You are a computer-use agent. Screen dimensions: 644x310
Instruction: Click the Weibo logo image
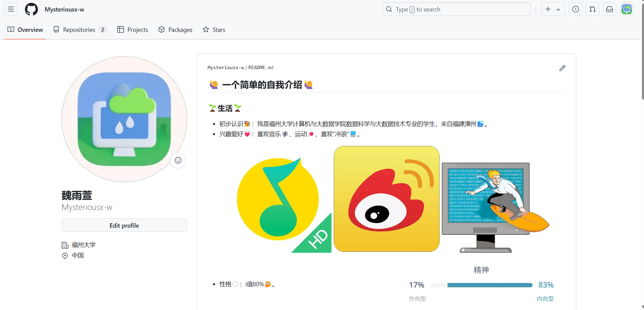click(387, 199)
